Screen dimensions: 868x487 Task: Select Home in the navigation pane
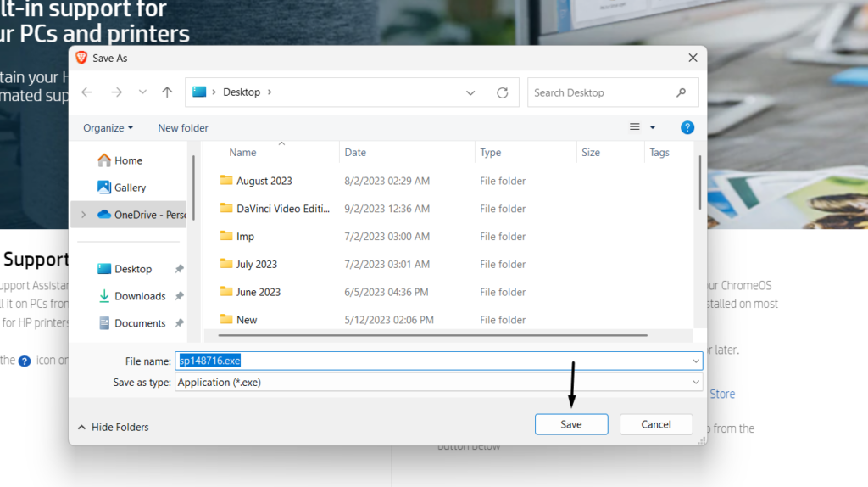(x=129, y=160)
